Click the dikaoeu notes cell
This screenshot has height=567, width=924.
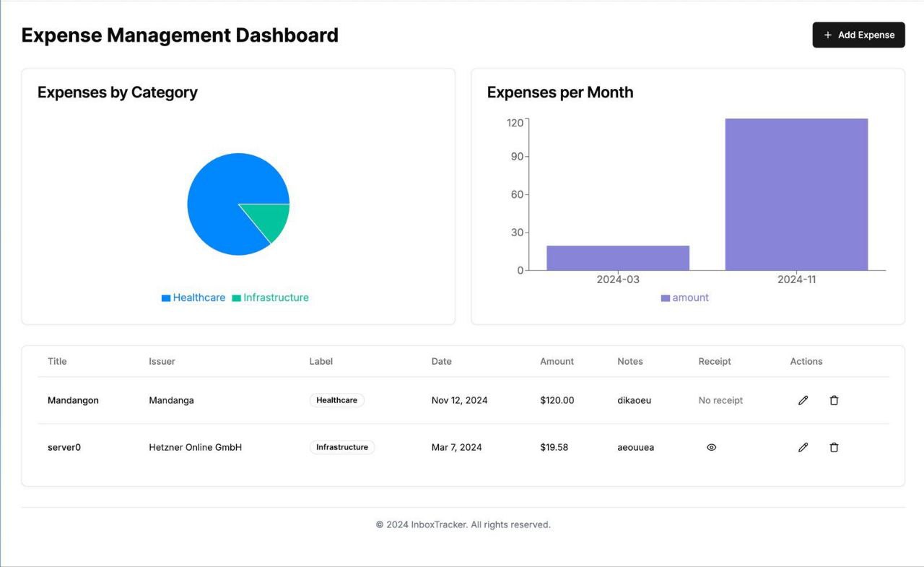635,400
